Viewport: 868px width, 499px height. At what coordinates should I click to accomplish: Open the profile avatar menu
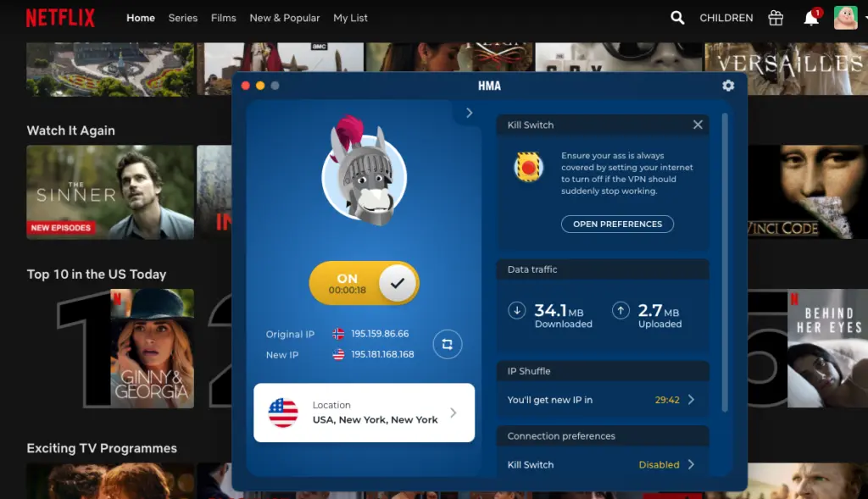845,18
